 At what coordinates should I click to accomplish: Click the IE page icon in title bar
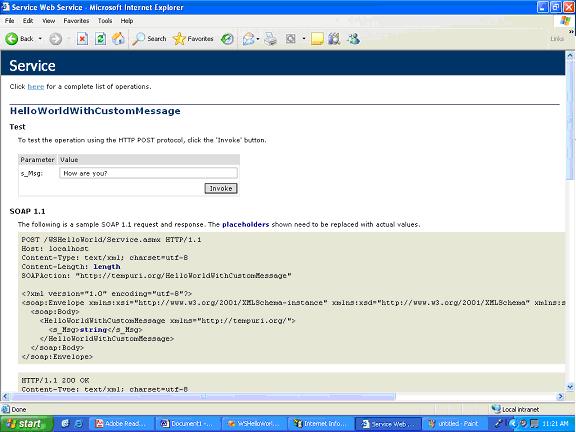click(5, 7)
